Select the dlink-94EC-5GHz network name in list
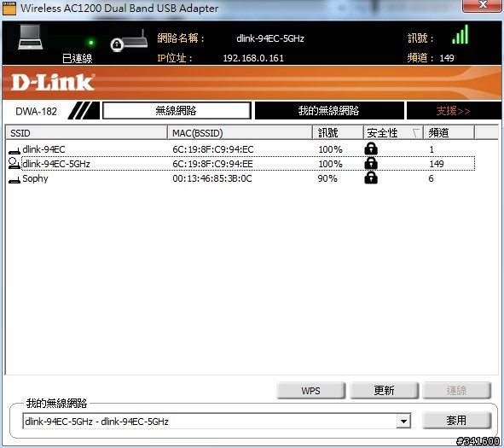The height and width of the screenshot is (448, 504). click(x=56, y=164)
